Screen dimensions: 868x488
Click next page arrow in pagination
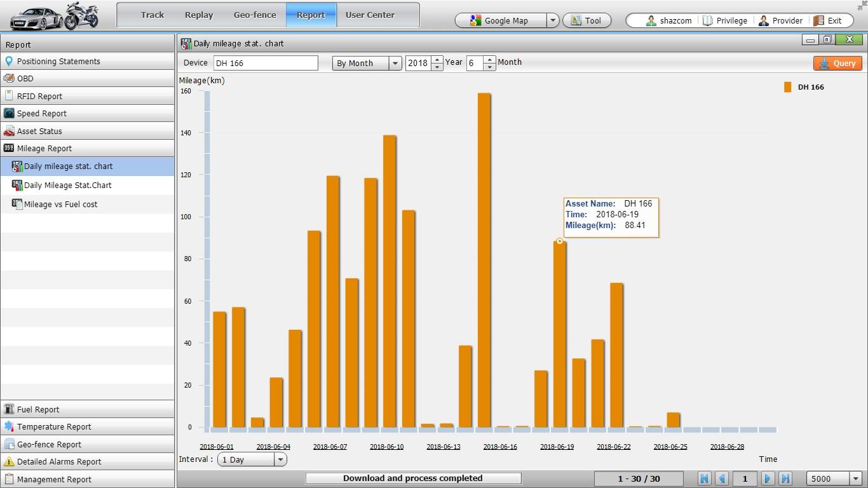[768, 479]
